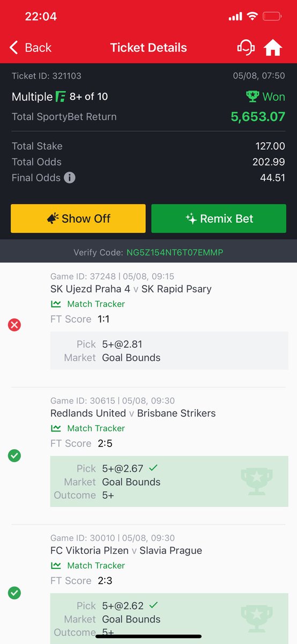Tap the Remix Bet button
This screenshot has width=297, height=644.
pyautogui.click(x=219, y=218)
